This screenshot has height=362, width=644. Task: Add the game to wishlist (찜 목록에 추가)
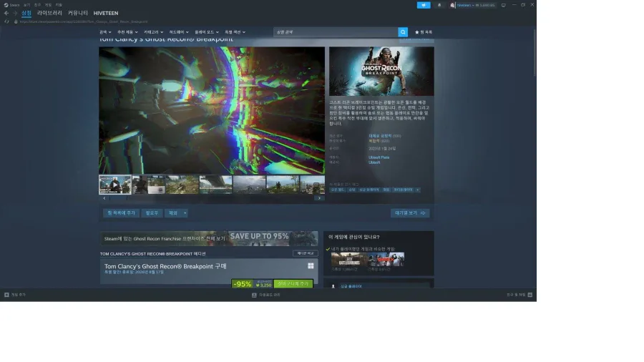(x=121, y=213)
